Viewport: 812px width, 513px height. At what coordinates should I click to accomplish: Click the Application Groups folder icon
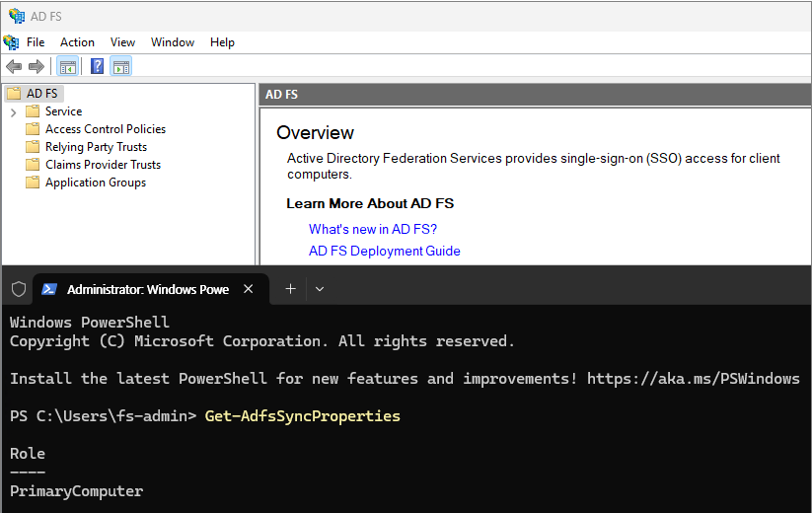[33, 183]
